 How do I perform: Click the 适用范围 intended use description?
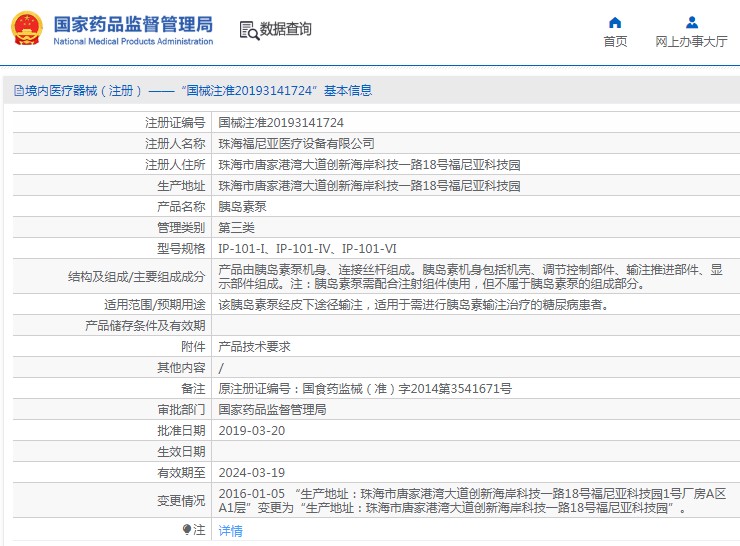(414, 305)
